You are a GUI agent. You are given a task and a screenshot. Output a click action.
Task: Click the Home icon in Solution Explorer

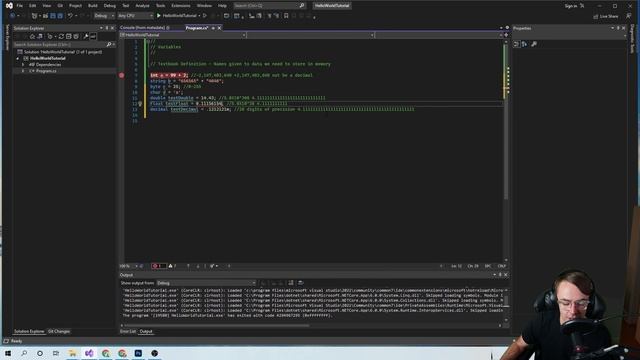tap(32, 36)
